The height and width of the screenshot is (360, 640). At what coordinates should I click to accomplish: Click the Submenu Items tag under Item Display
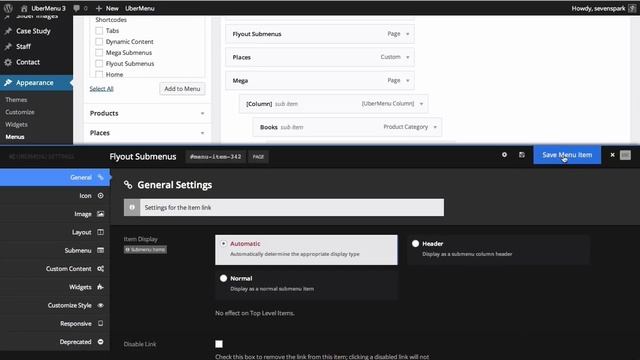click(x=145, y=249)
